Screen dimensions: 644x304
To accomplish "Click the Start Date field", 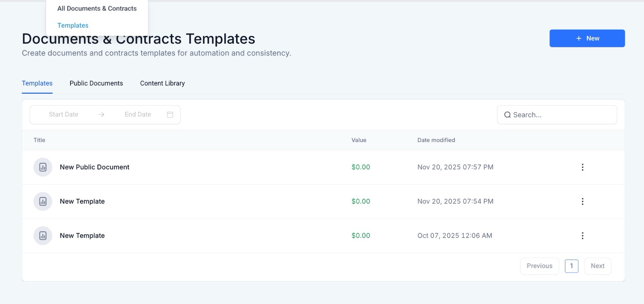I will (64, 115).
